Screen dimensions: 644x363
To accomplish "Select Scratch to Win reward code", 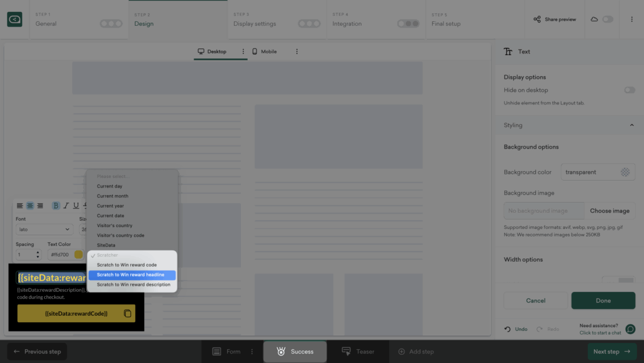I will pyautogui.click(x=126, y=265).
